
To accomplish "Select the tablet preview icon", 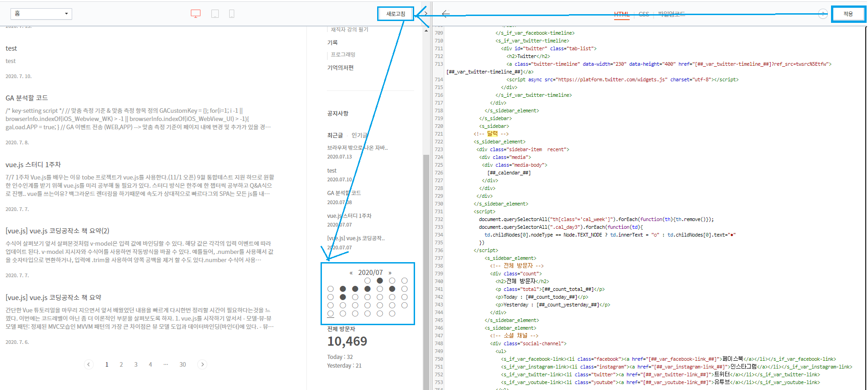I will point(215,14).
